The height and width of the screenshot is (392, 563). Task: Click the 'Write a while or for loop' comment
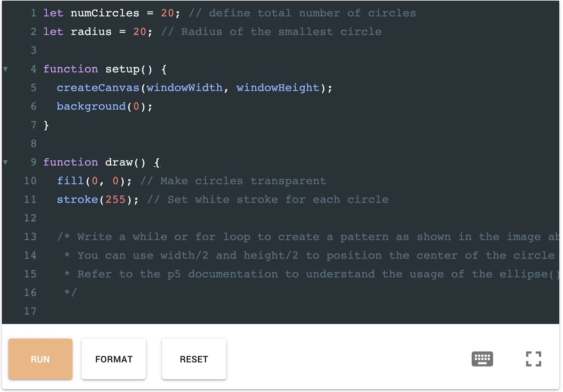[x=308, y=237]
